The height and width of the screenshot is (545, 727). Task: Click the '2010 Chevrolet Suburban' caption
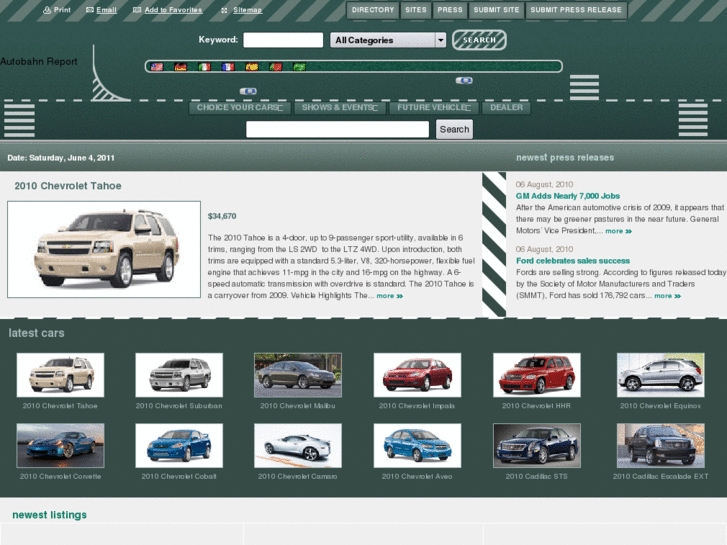[179, 406]
